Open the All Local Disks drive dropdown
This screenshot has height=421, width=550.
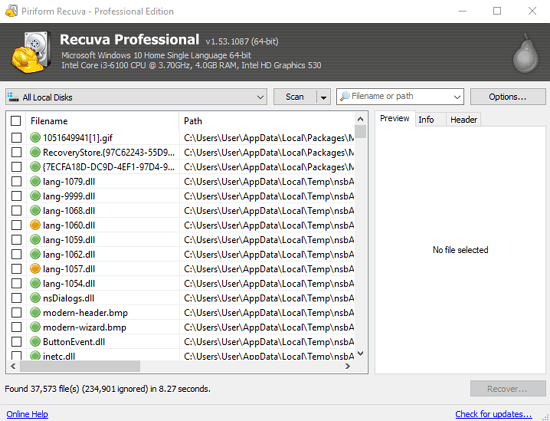(136, 97)
